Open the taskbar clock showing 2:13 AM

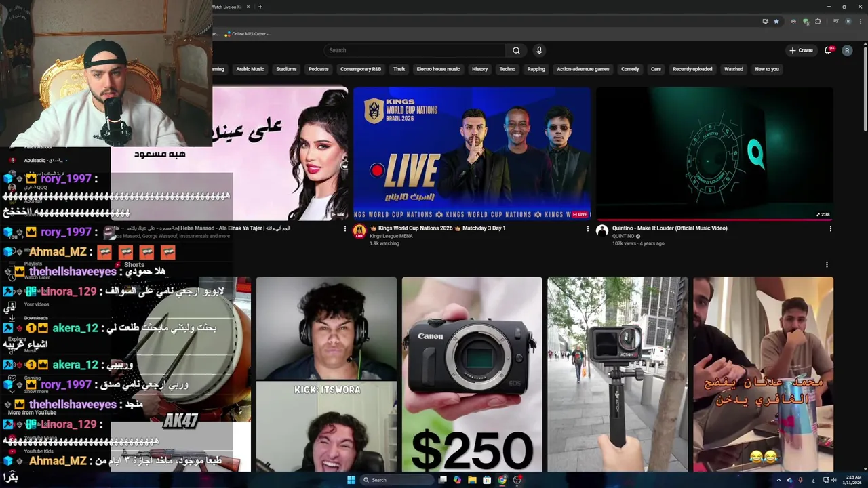point(852,480)
